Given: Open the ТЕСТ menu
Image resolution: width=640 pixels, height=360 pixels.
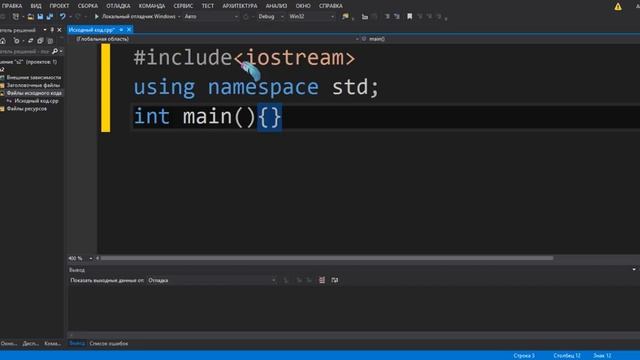Looking at the screenshot, I should coord(207,6).
